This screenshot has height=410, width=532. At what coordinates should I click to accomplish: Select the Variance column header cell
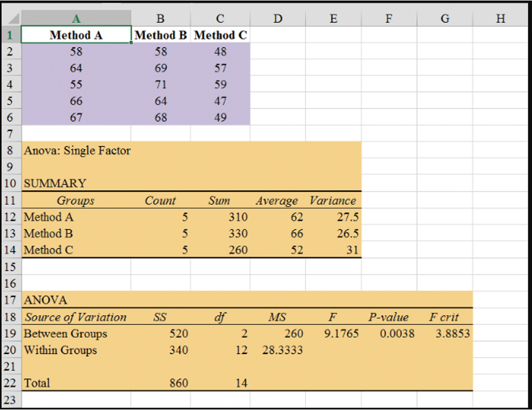tap(333, 201)
